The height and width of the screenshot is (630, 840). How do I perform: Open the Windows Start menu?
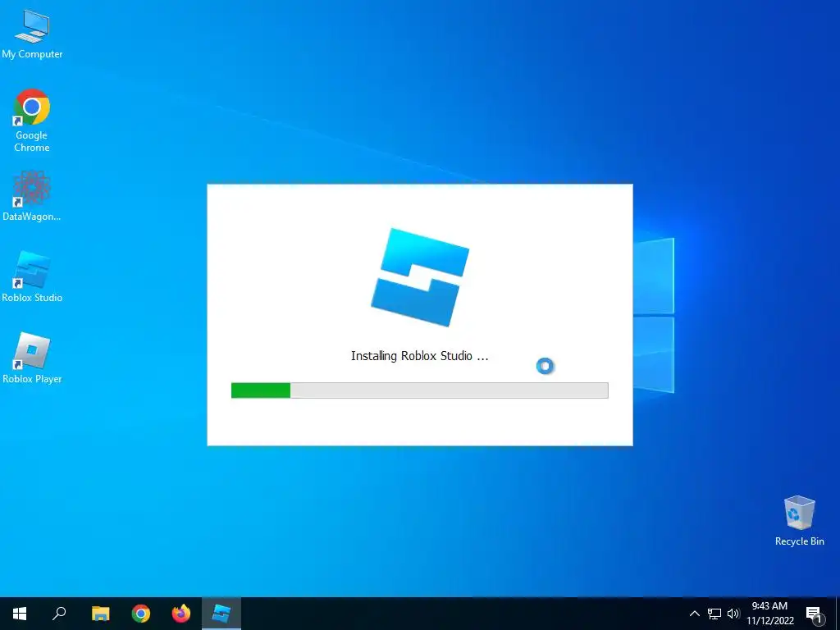20,614
